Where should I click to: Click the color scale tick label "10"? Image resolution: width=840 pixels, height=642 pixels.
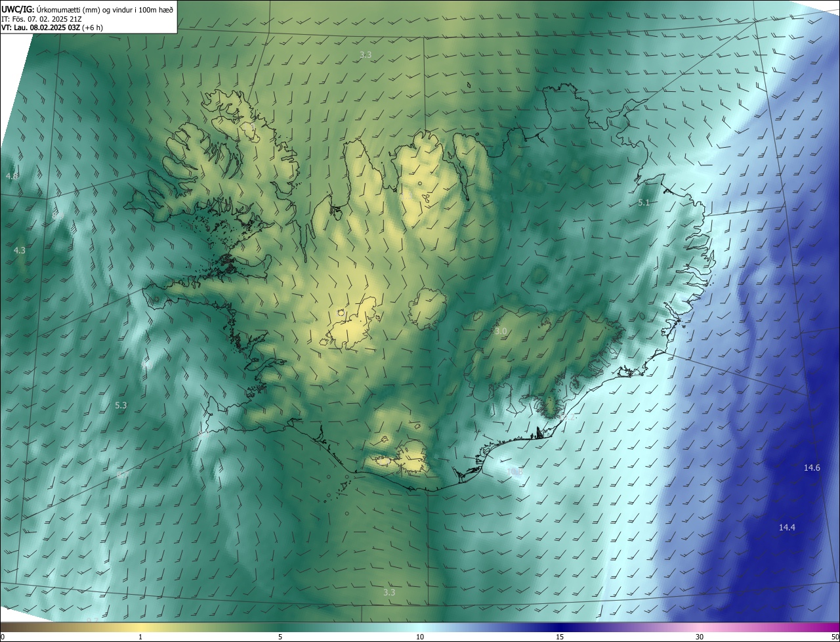pos(420,637)
